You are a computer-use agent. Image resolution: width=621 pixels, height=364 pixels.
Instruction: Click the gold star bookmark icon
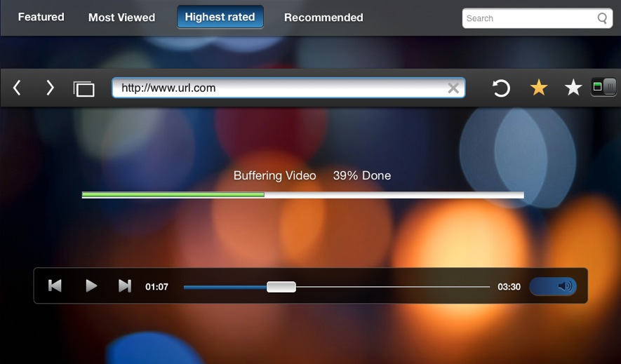(539, 87)
